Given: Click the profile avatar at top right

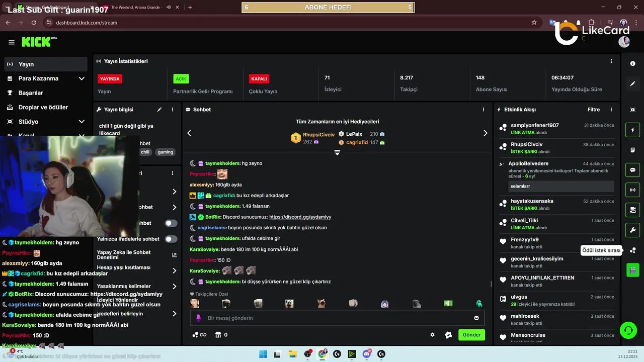Looking at the screenshot, I should pos(624,42).
